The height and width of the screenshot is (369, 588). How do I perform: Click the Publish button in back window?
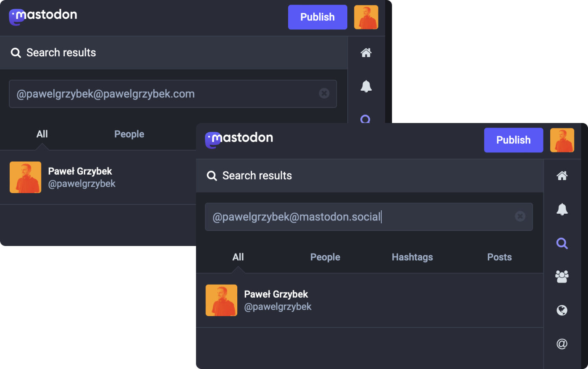317,17
